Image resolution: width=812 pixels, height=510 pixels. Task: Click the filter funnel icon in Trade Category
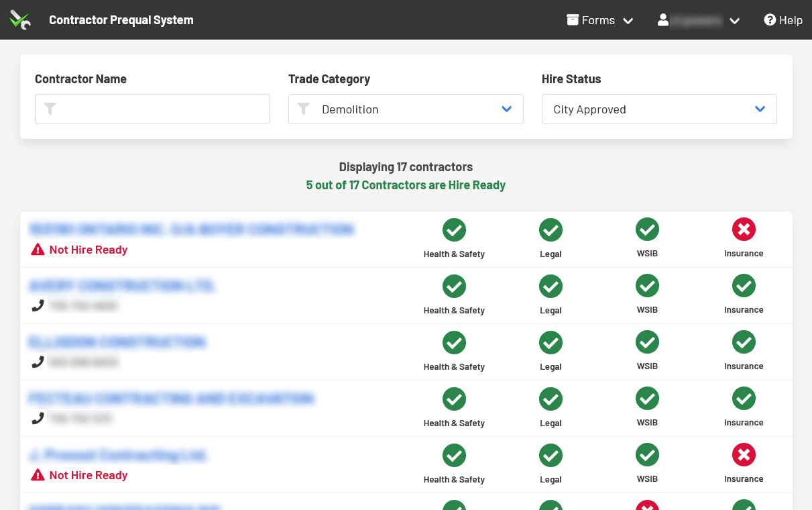[x=304, y=109]
